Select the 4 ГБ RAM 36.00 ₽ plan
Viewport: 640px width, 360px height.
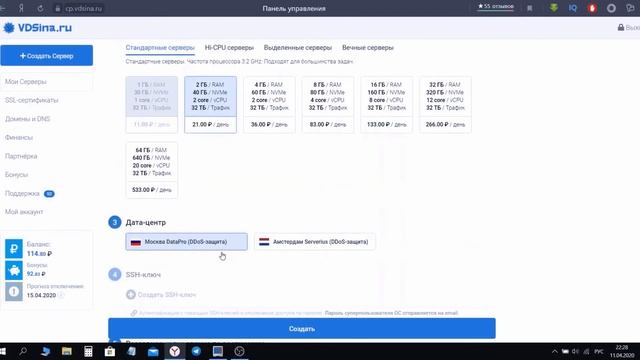[x=269, y=104]
